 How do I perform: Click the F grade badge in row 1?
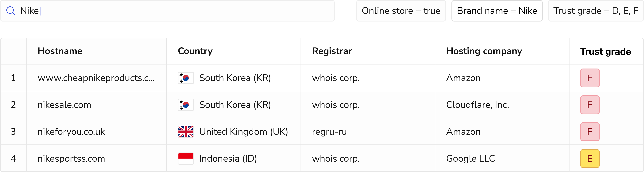point(589,78)
